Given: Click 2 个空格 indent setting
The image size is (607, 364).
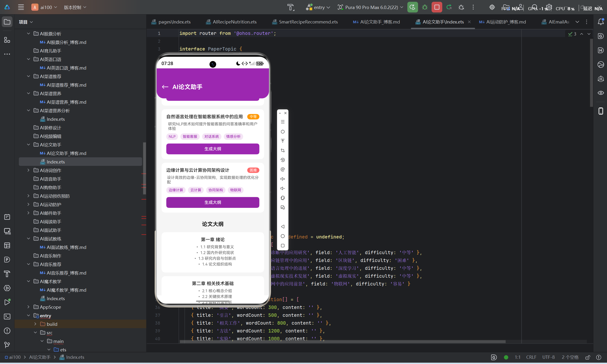Looking at the screenshot, I should tap(570, 357).
